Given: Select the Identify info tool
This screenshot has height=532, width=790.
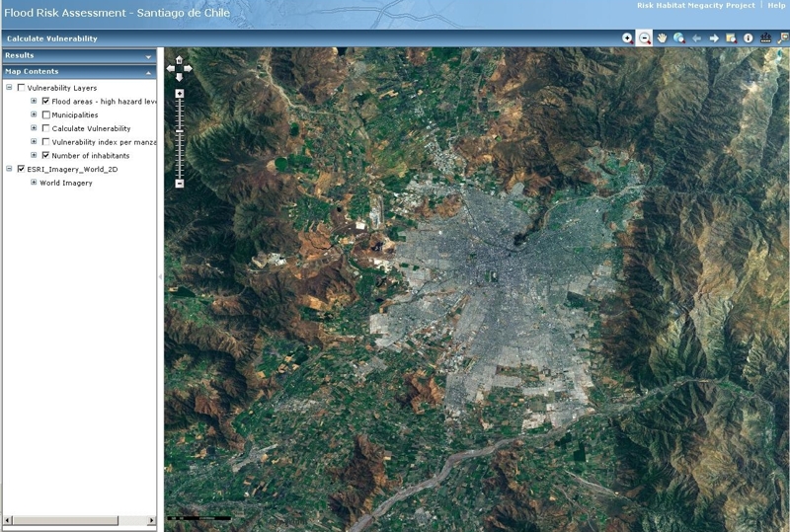Looking at the screenshot, I should coord(748,38).
